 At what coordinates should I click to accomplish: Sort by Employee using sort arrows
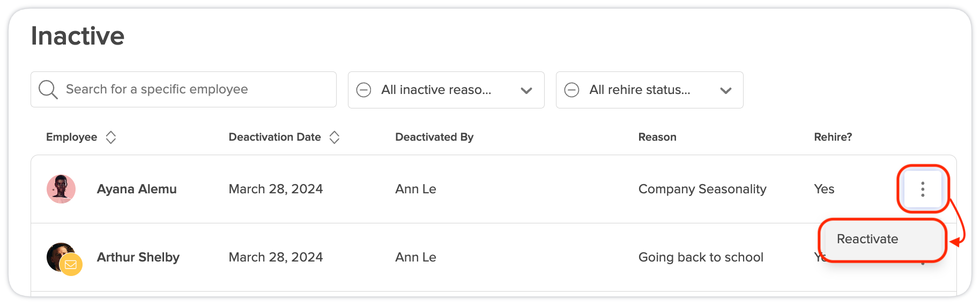pos(111,137)
